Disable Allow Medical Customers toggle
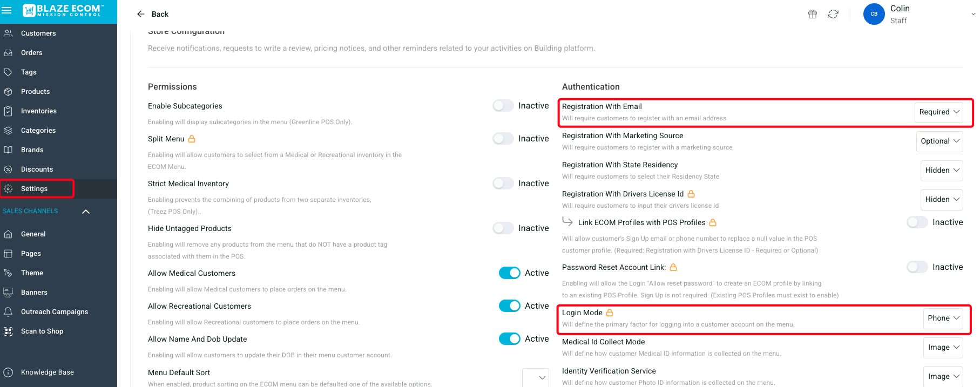 (509, 273)
